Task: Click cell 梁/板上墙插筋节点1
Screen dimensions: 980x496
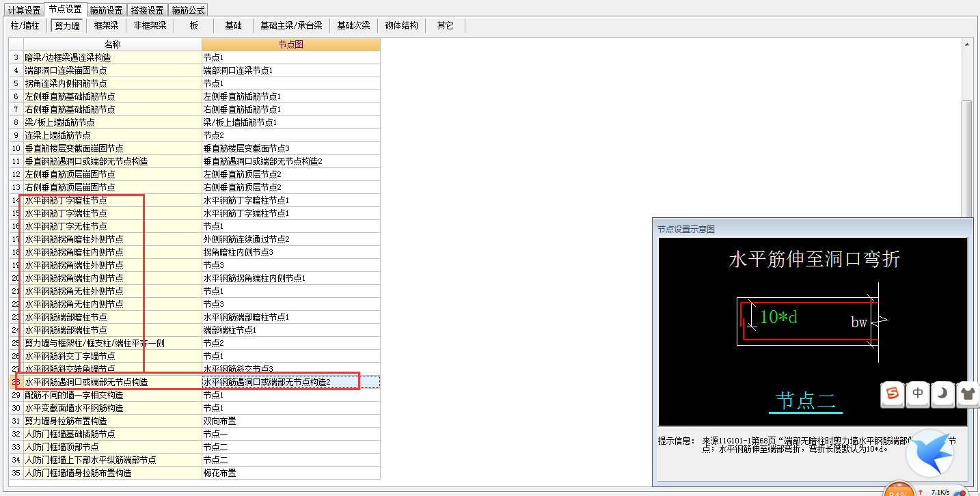Action: (291, 122)
